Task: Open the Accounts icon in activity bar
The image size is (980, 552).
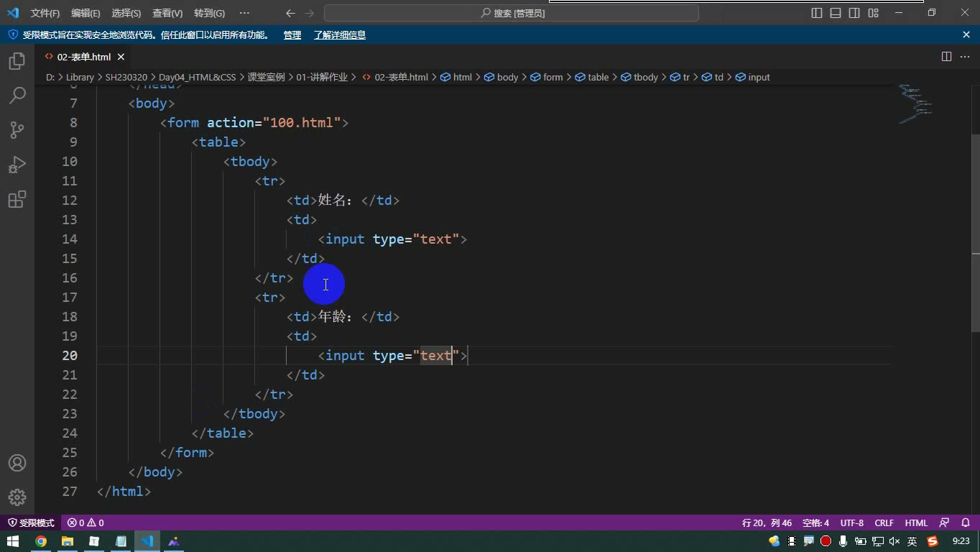Action: [17, 463]
